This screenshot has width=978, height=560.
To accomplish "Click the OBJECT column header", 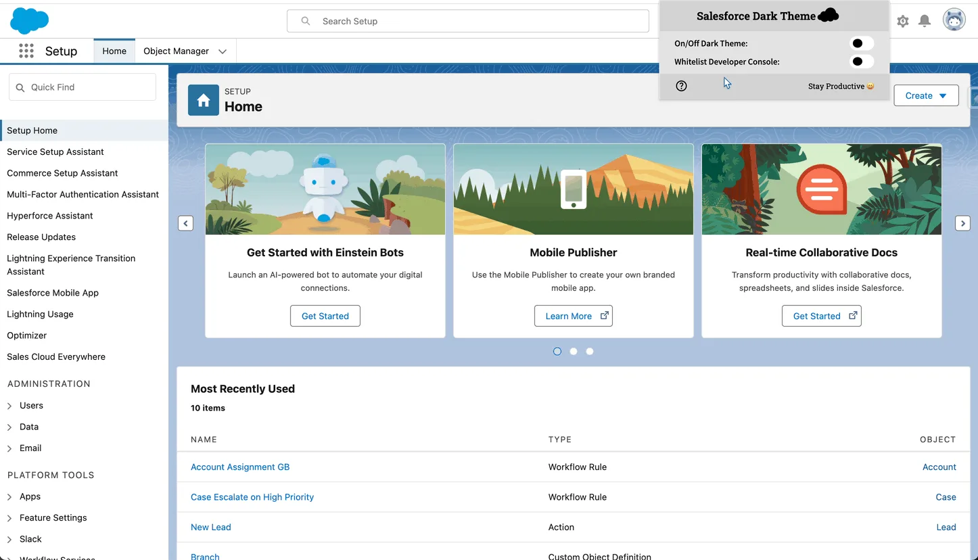I will 938,440.
